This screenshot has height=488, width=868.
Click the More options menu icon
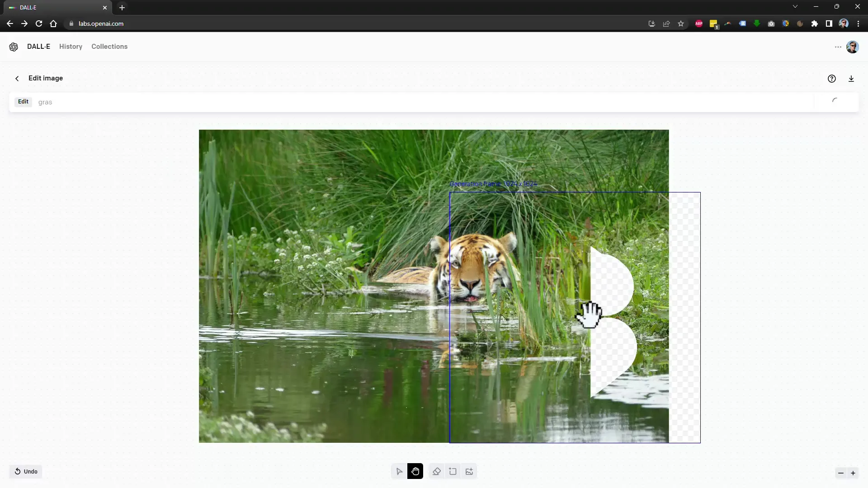[x=838, y=47]
